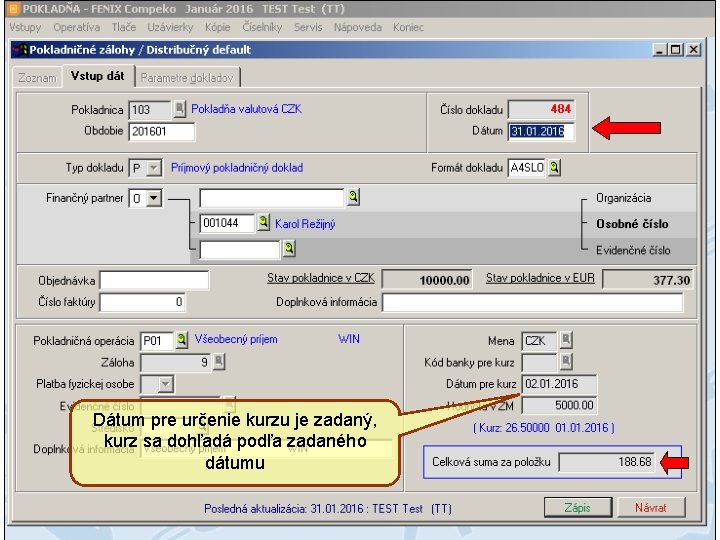Click the Príjmový pokladničný doklad label
This screenshot has height=540, width=720.
[x=237, y=168]
